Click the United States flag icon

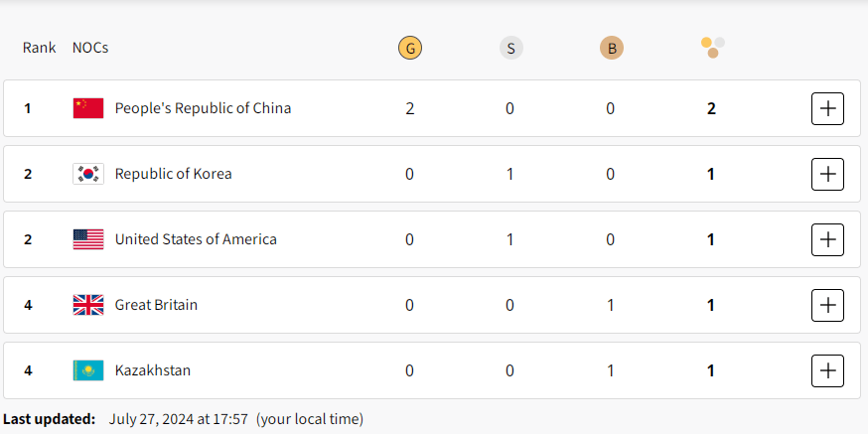pos(88,239)
